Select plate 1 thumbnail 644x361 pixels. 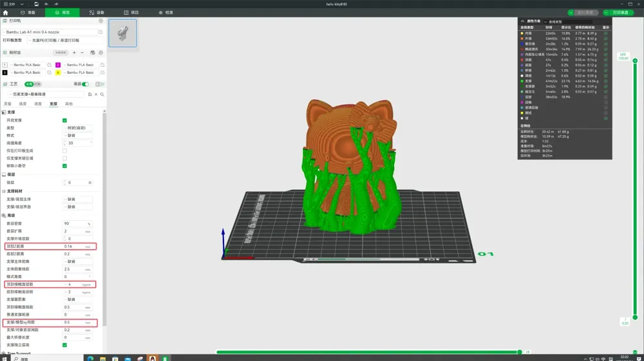pyautogui.click(x=123, y=33)
